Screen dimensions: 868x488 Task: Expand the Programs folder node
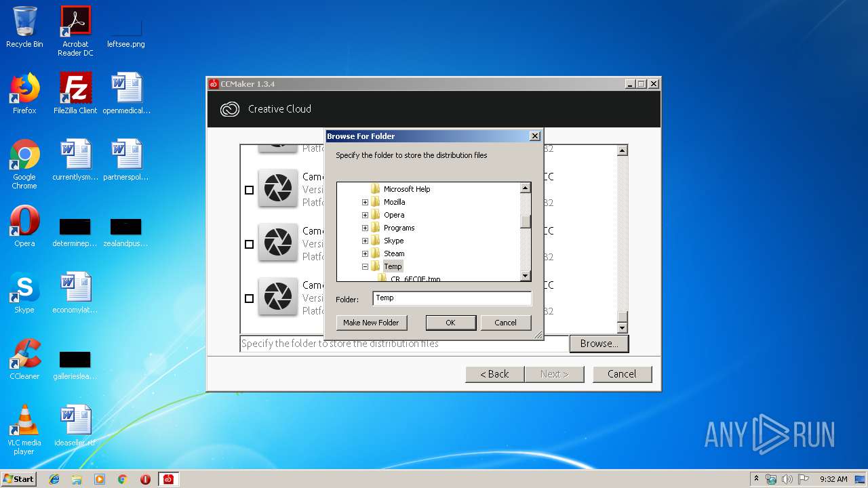coord(365,228)
